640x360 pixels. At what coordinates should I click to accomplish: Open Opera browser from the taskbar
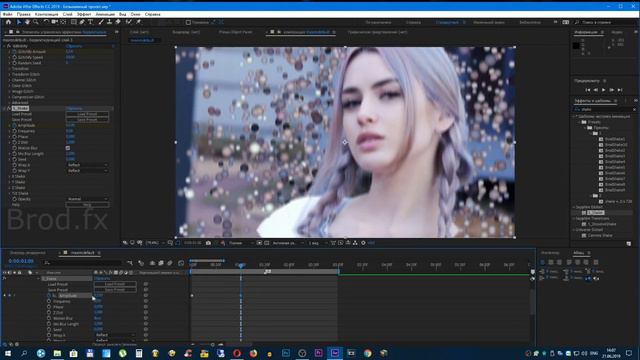click(237, 353)
